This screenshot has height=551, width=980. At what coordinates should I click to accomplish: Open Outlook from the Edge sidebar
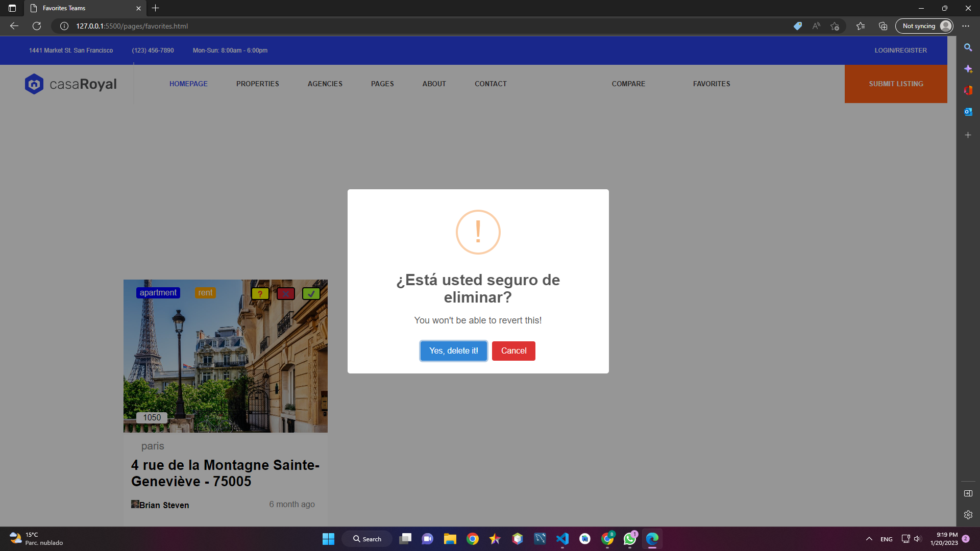click(x=968, y=112)
